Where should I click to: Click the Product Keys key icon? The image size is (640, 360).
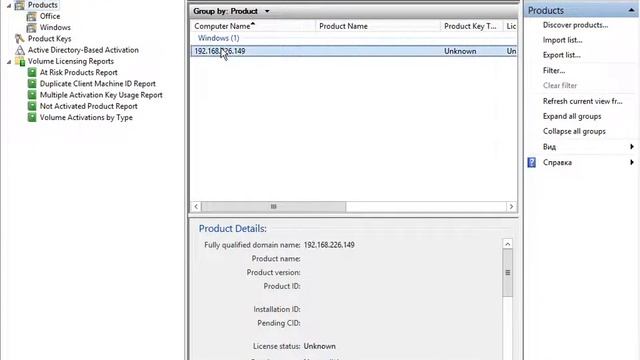pos(20,39)
